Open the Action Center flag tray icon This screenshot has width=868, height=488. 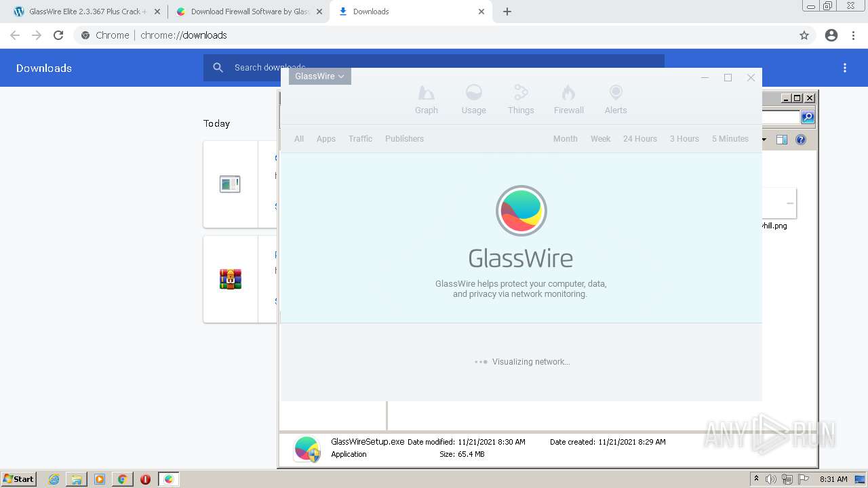coord(804,479)
